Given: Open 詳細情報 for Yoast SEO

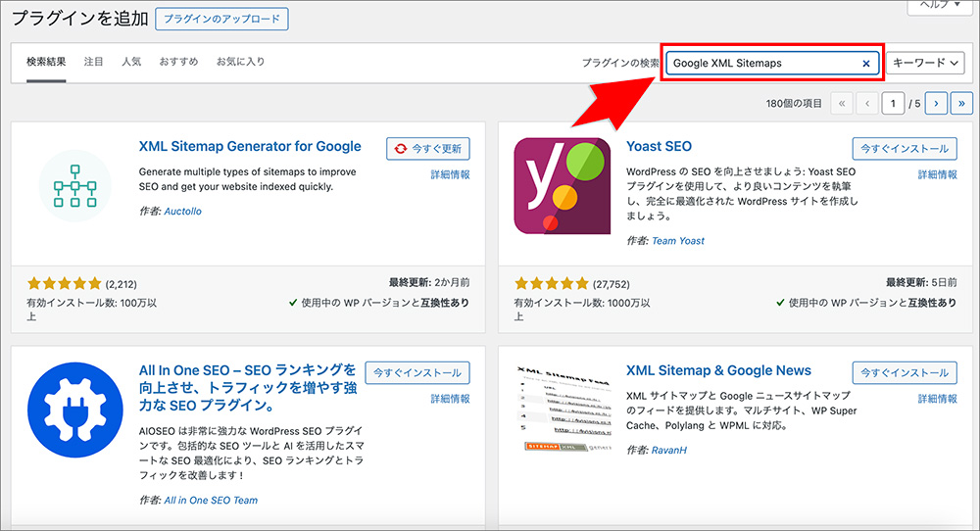Looking at the screenshot, I should pos(938,175).
